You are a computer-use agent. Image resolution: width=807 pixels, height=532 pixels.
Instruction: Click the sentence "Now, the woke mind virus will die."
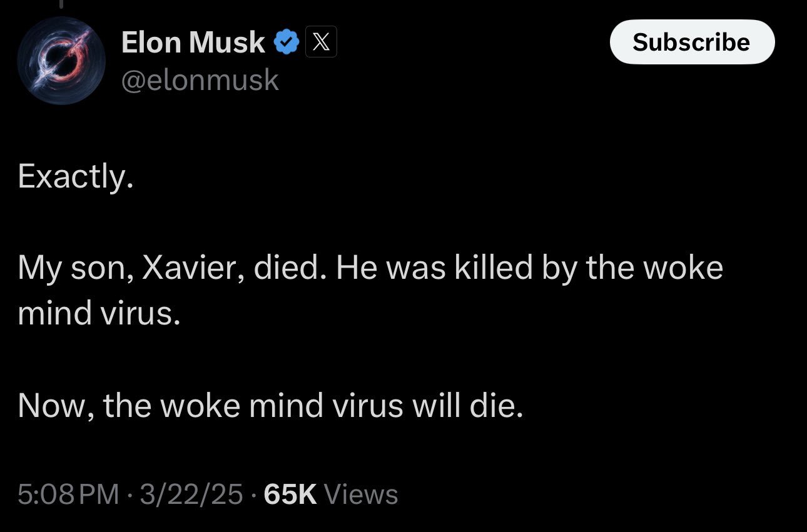coord(270,406)
